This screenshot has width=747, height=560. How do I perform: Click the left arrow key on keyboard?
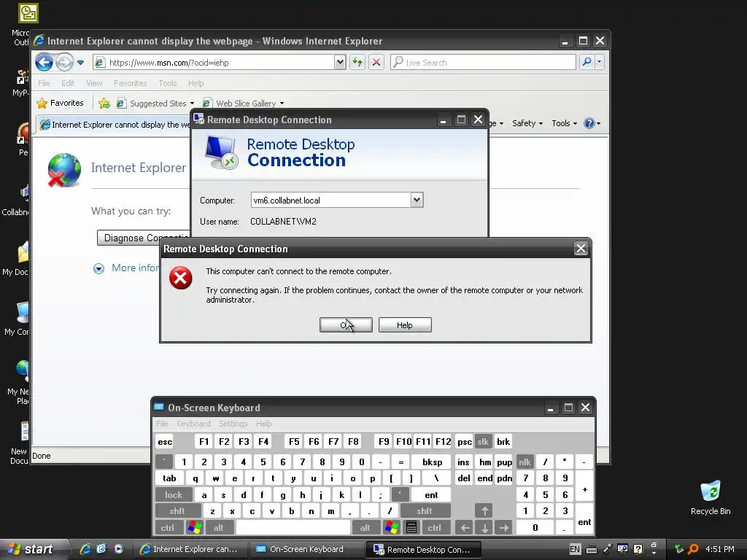click(x=465, y=528)
